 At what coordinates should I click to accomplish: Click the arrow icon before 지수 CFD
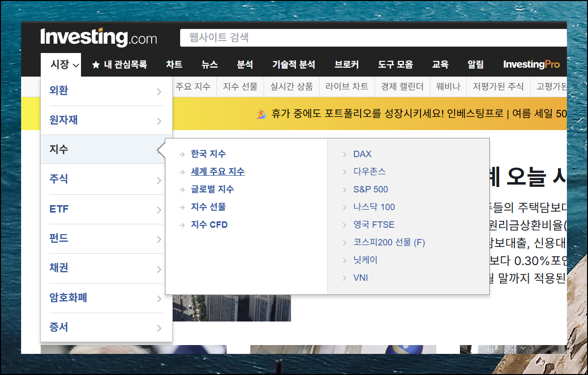coord(182,225)
